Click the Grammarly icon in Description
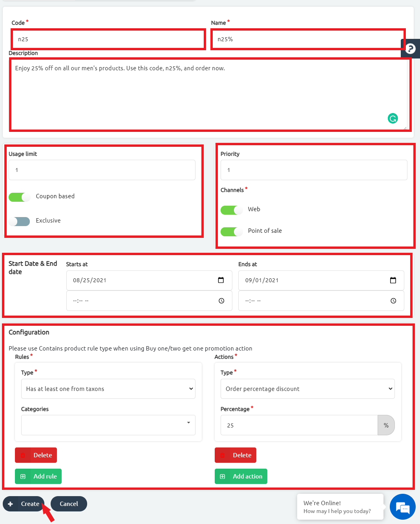 click(x=393, y=118)
